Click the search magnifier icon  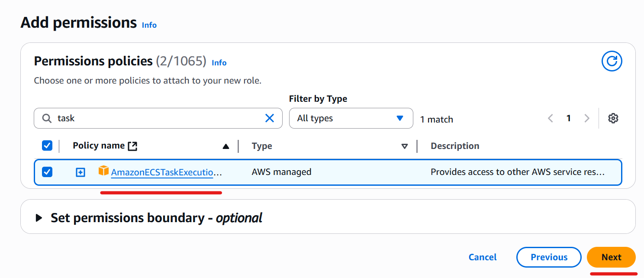click(47, 118)
